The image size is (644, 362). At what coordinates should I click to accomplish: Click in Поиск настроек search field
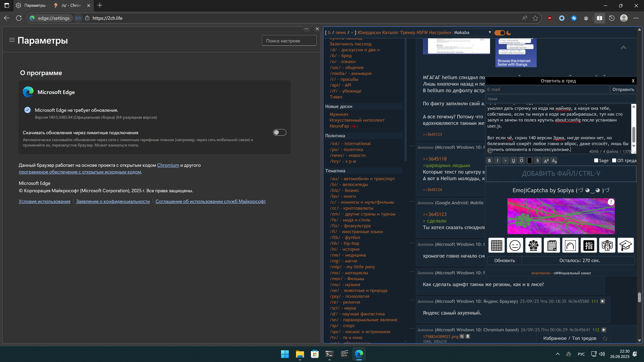tap(289, 41)
